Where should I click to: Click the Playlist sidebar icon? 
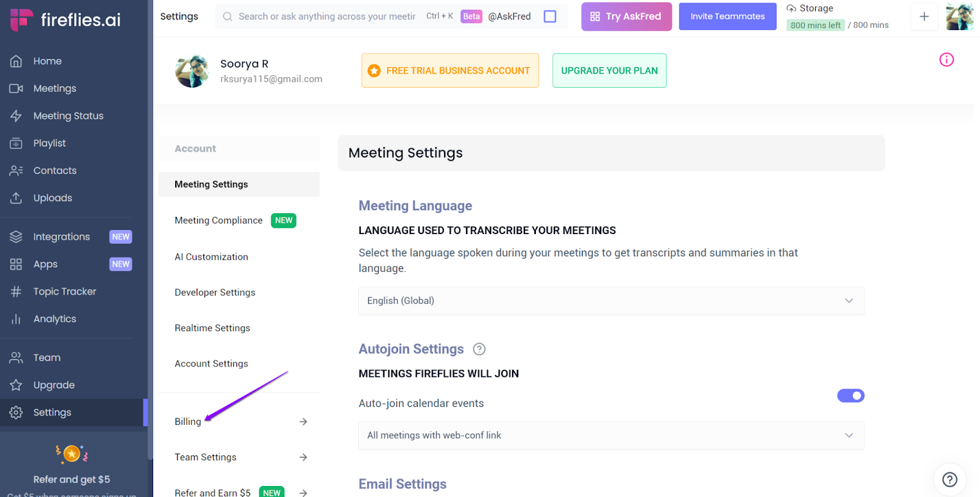click(x=17, y=143)
